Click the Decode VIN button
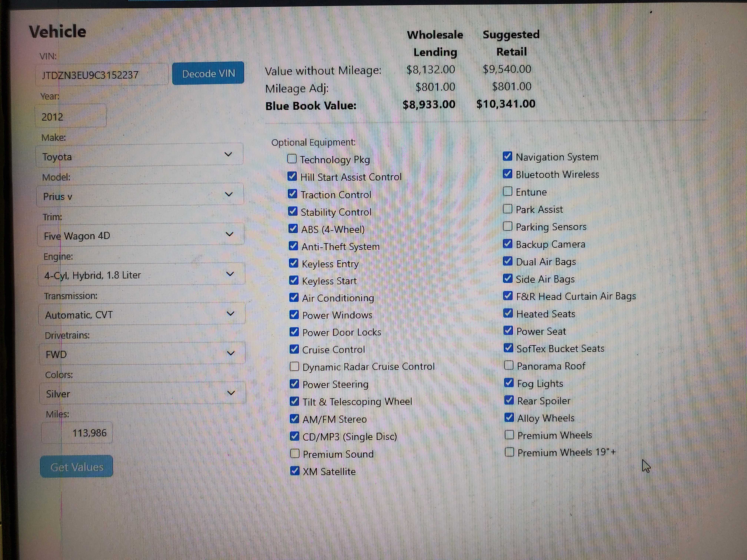Screen dimensions: 747x560 click(x=208, y=73)
